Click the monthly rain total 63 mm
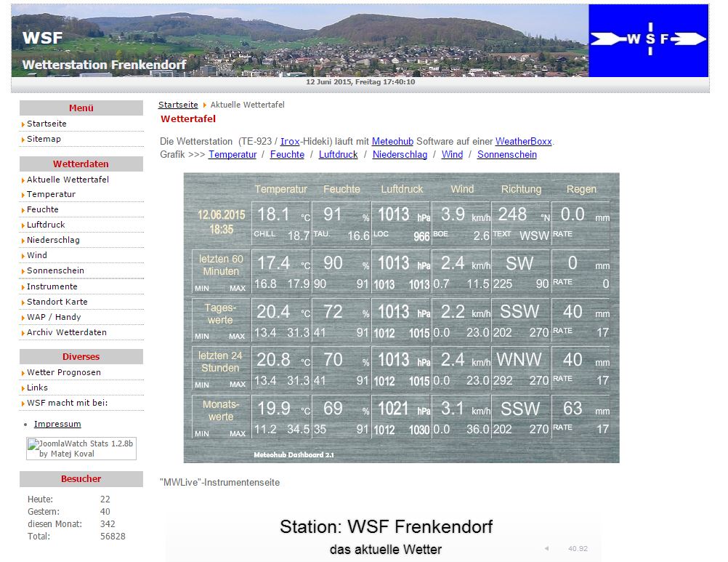 point(586,409)
